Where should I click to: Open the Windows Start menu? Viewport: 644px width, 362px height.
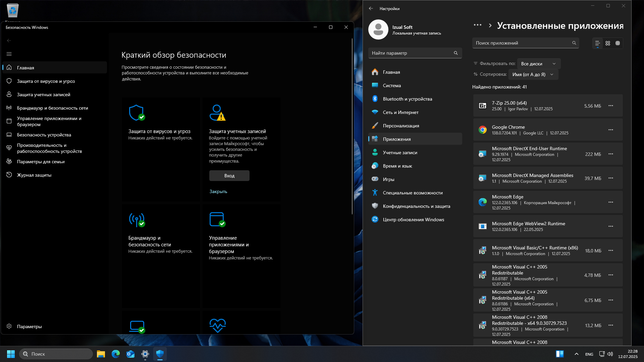click(11, 354)
